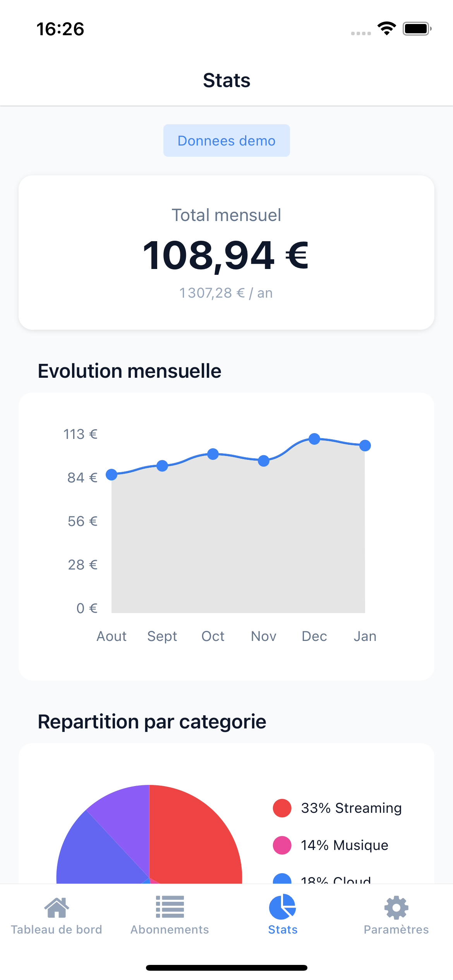Open the Total mensuel card

[226, 252]
